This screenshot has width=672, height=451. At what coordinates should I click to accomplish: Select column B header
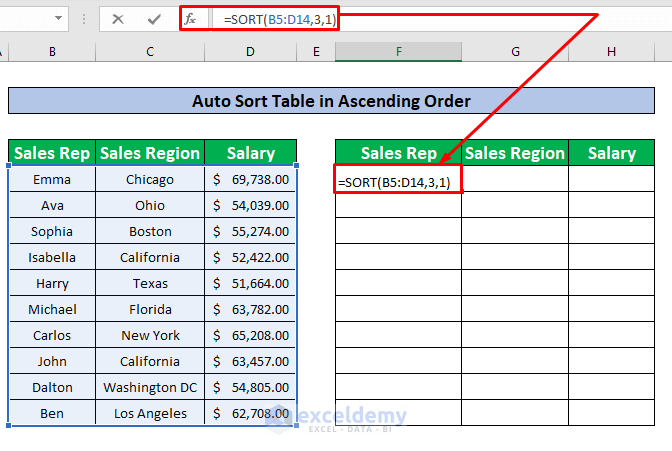[51, 51]
